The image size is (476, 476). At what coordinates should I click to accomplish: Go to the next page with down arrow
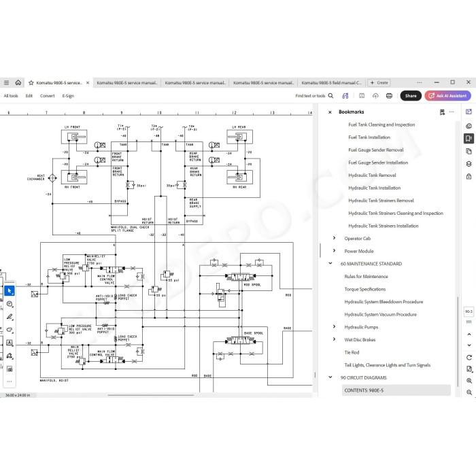pyautogui.click(x=469, y=345)
